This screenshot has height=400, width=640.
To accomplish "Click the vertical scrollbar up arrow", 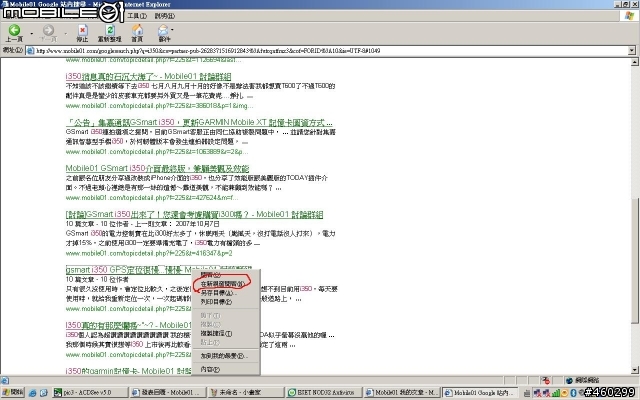I will click(635, 62).
